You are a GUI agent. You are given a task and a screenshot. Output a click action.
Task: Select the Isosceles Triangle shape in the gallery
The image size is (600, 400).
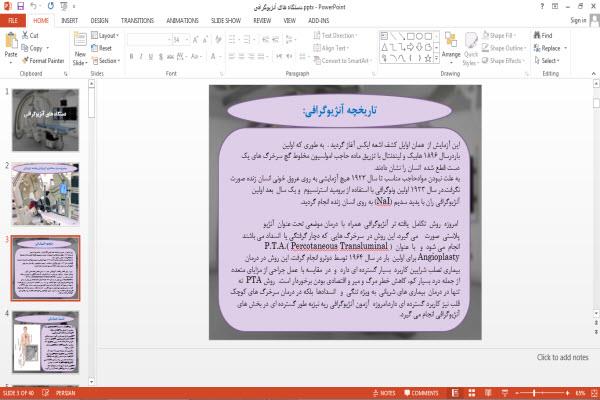(x=384, y=47)
